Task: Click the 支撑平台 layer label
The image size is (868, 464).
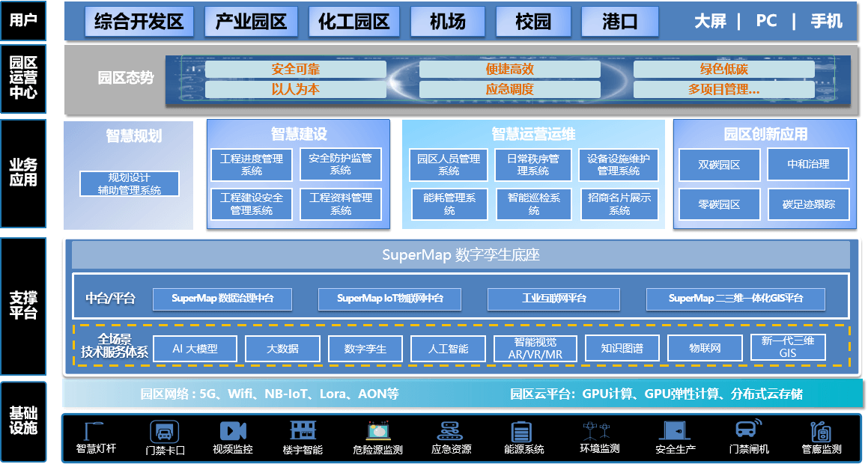Action: 23,306
